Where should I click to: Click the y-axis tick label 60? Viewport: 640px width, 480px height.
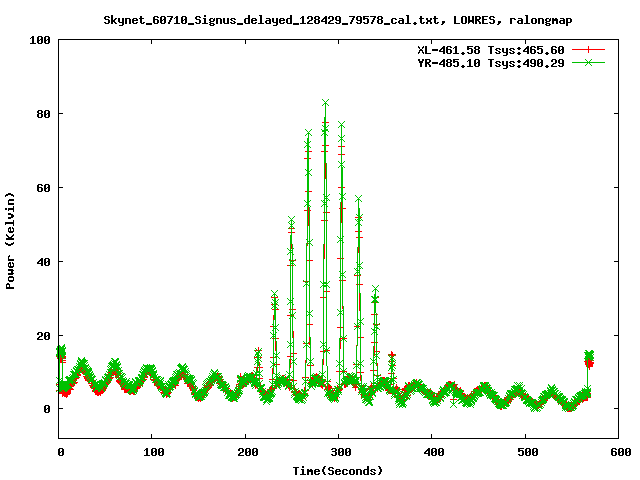pyautogui.click(x=43, y=188)
